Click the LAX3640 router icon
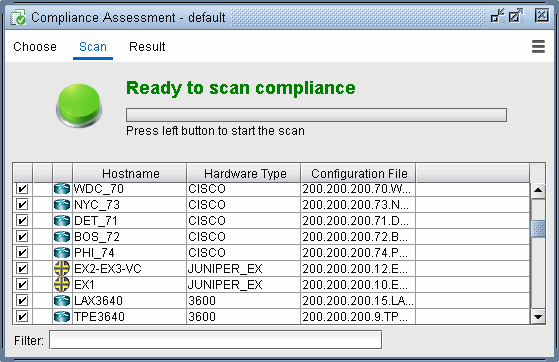The image size is (559, 362). pyautogui.click(x=62, y=301)
